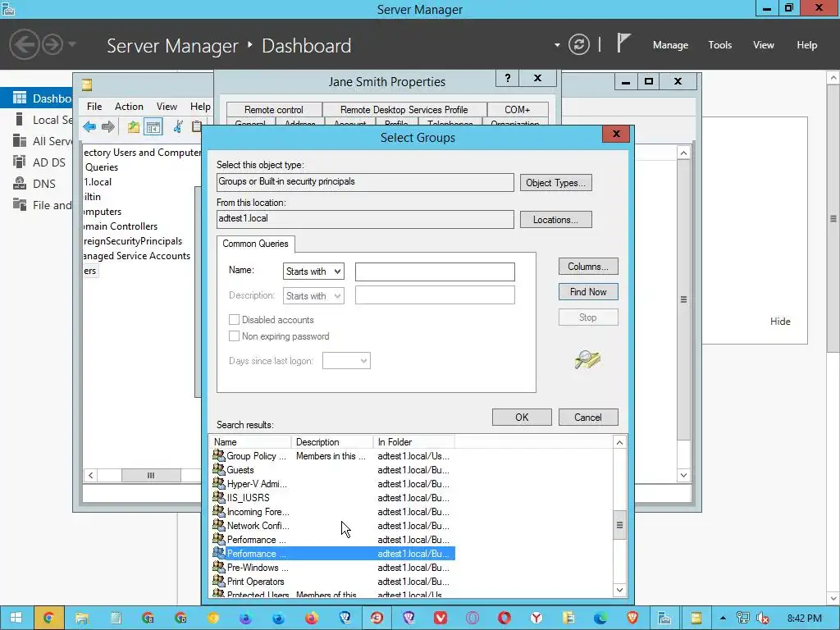Open the Name 'Starts with' dropdown

313,271
